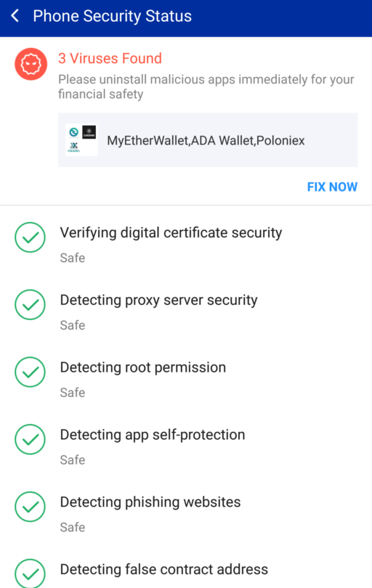372x588 pixels.
Task: Click green checkmark for root permission
Action: 30,372
